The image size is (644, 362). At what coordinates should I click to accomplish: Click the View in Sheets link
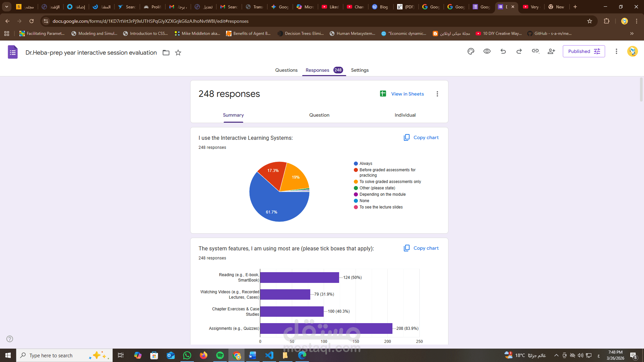click(x=407, y=94)
